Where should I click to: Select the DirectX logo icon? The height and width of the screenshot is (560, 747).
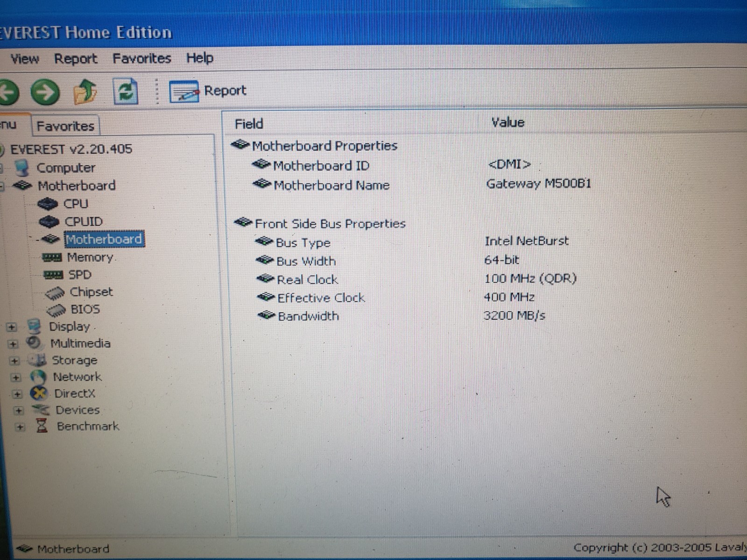pos(39,393)
